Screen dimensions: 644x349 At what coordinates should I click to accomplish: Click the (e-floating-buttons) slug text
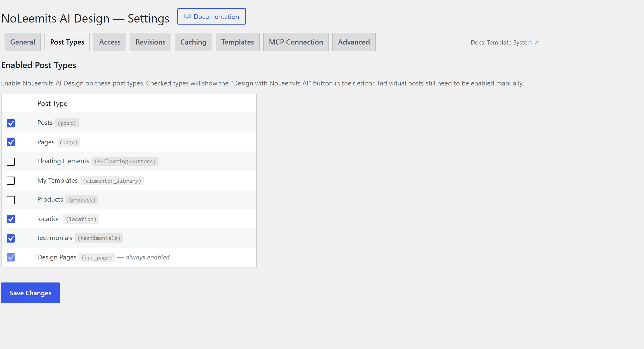125,161
